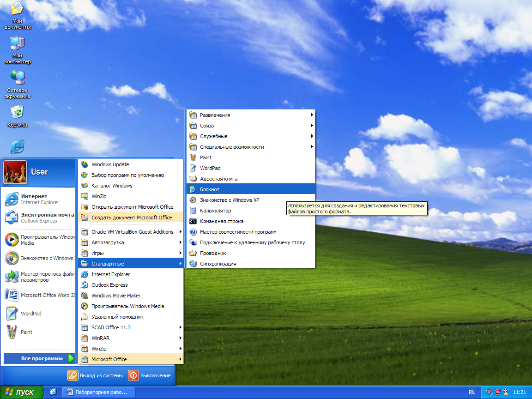The height and width of the screenshot is (399, 532).
Task: Open Калькулятор in the accessories submenu
Action: [215, 211]
